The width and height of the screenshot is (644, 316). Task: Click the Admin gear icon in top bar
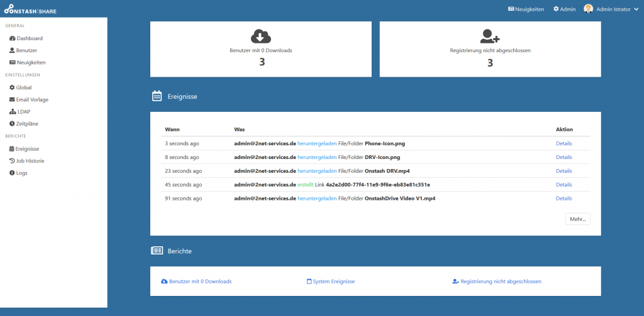(x=556, y=9)
